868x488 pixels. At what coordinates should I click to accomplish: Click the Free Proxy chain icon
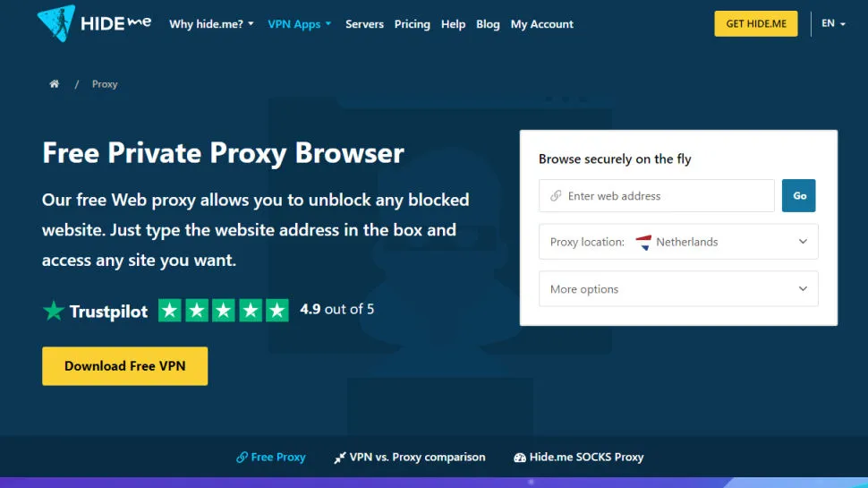coord(242,457)
